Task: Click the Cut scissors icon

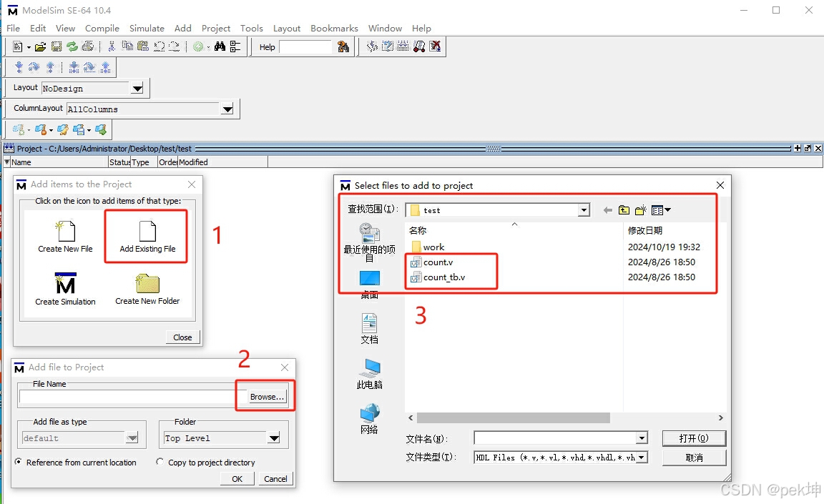Action: pyautogui.click(x=112, y=46)
